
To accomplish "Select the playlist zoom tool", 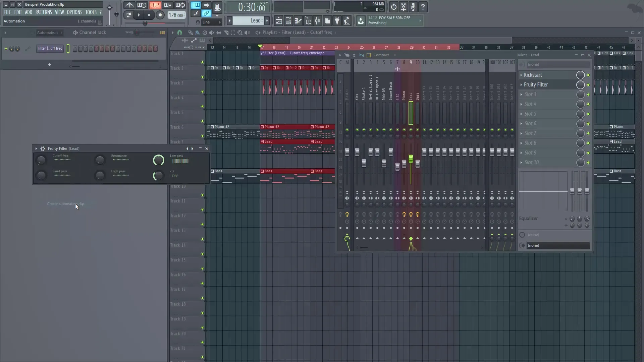I will 240,33.
